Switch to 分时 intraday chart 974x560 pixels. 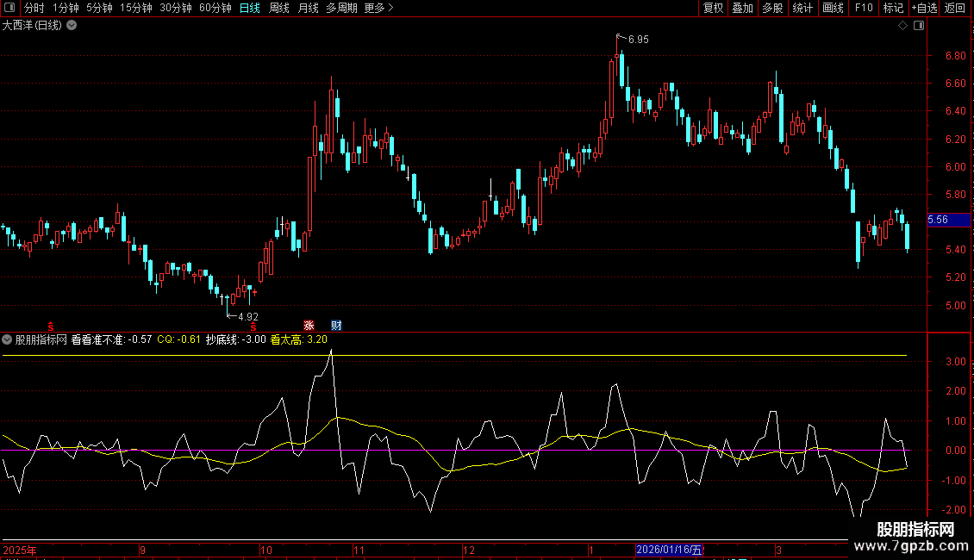(34, 8)
